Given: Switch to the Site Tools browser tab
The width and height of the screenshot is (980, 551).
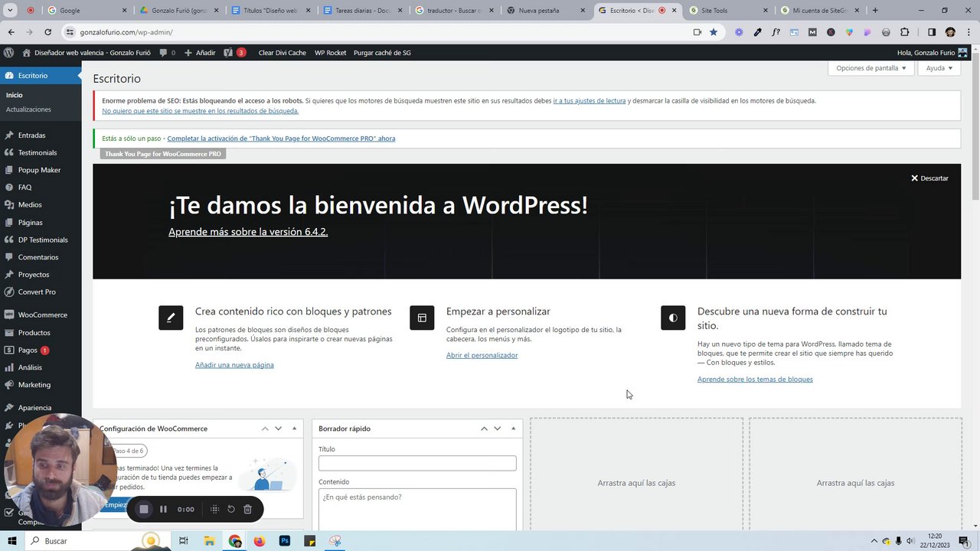Looking at the screenshot, I should tap(727, 11).
